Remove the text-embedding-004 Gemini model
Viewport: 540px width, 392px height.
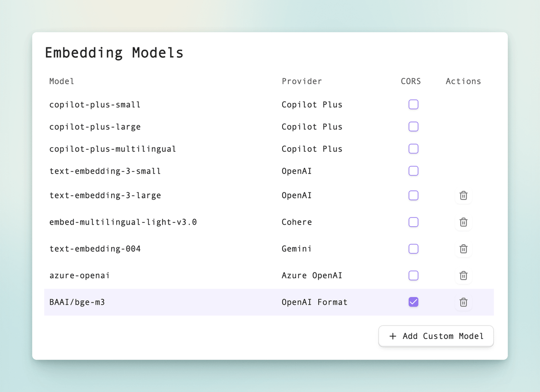coord(463,249)
